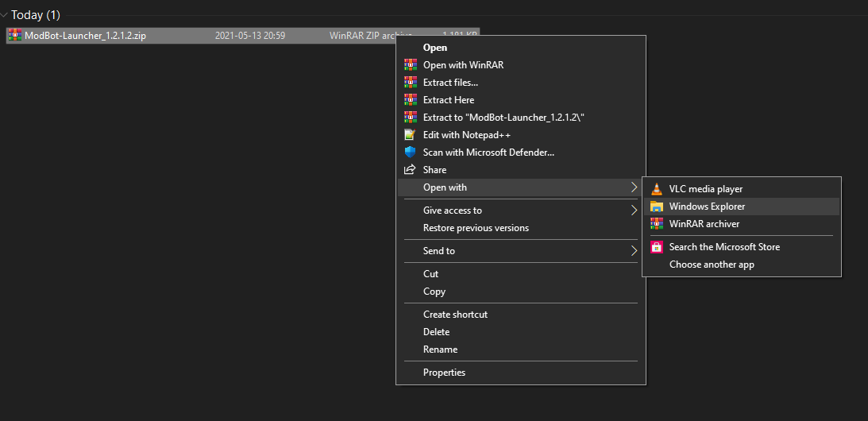868x421 pixels.
Task: Click the Notepad++ icon in context menu
Action: tap(411, 134)
